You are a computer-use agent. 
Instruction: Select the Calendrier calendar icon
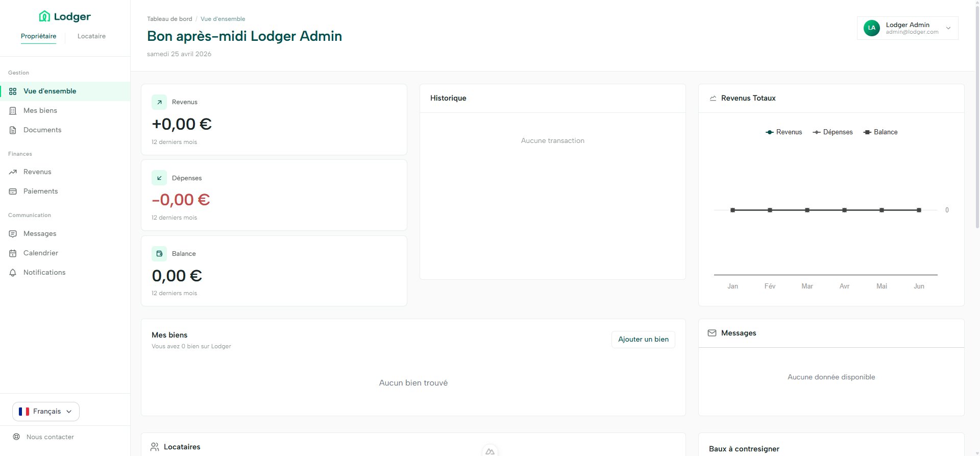click(13, 253)
